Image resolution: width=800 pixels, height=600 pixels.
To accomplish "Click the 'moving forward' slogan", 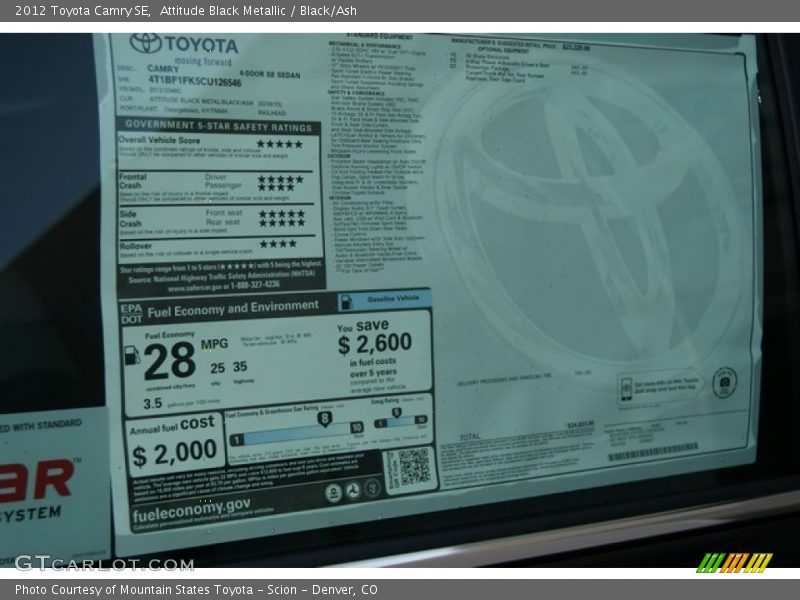I will 203,61.
